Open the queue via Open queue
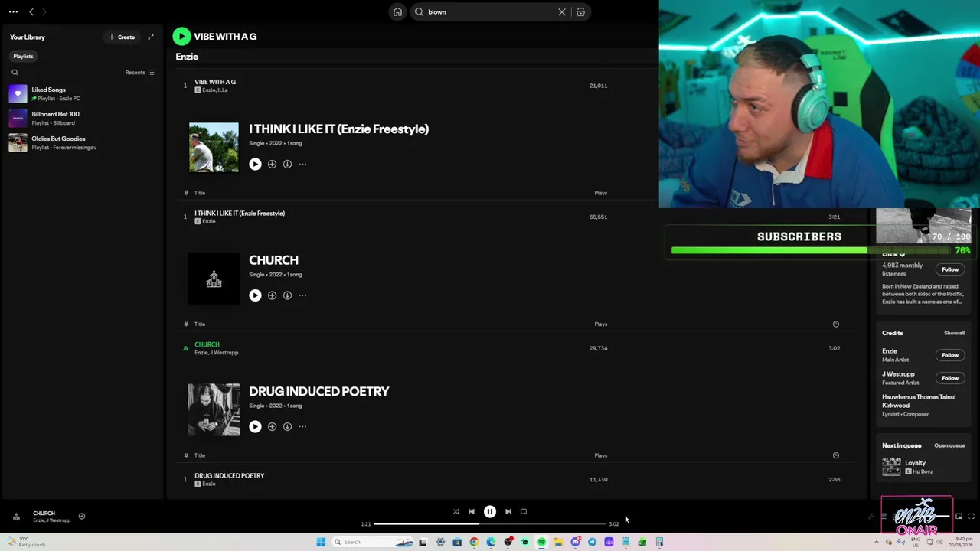The image size is (980, 551). pos(949,445)
